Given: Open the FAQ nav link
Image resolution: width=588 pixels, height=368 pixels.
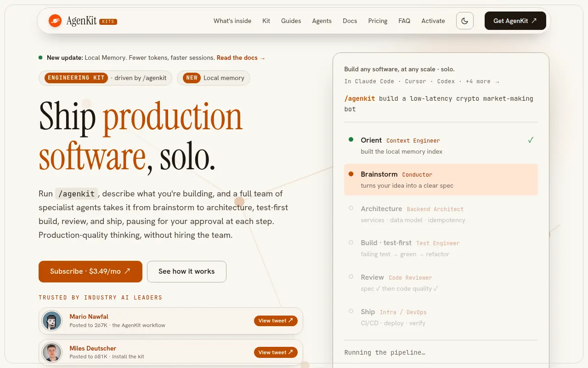Looking at the screenshot, I should tap(404, 21).
